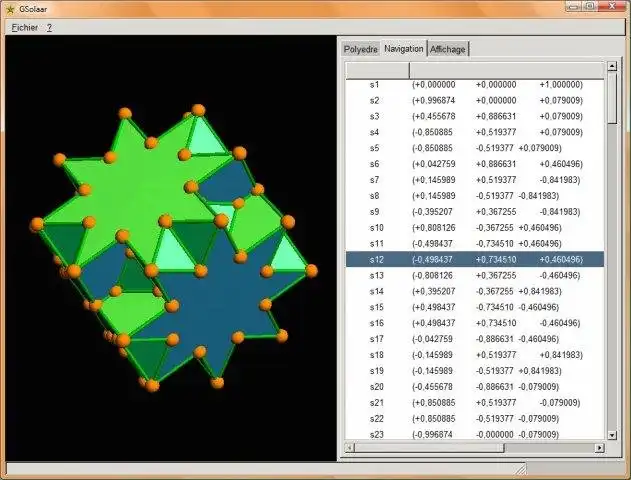Select vertex row s14
The height and width of the screenshot is (480, 631).
[475, 291]
